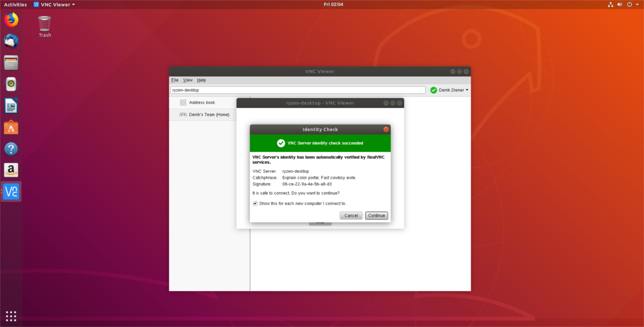Launch LibreOffice Writer from the dock
The height and width of the screenshot is (327, 644).
[x=11, y=106]
